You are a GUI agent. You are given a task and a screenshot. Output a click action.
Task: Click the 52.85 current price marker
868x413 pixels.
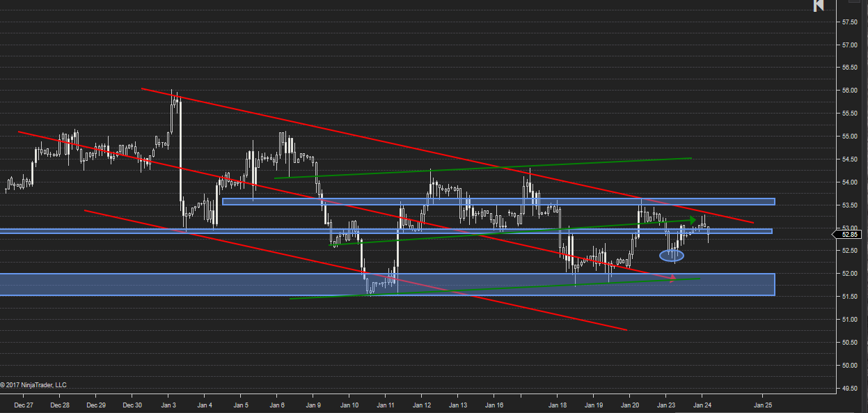849,235
